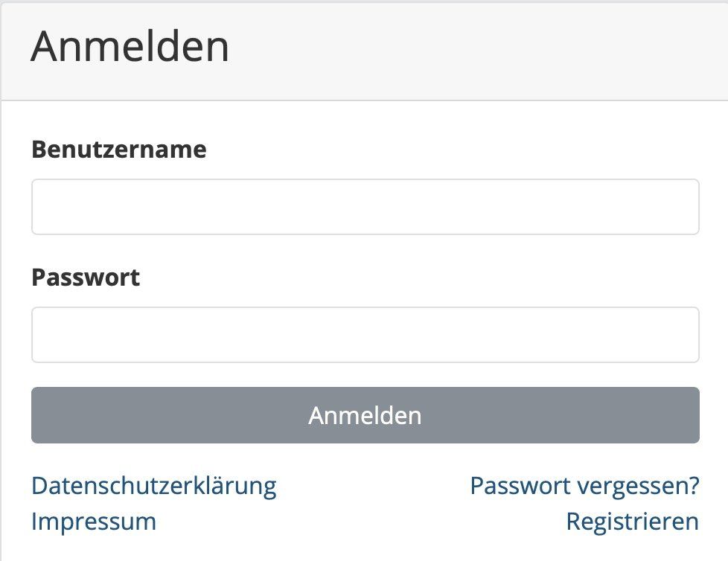Activate the field below Benutzername
This screenshot has width=728, height=561.
365,207
